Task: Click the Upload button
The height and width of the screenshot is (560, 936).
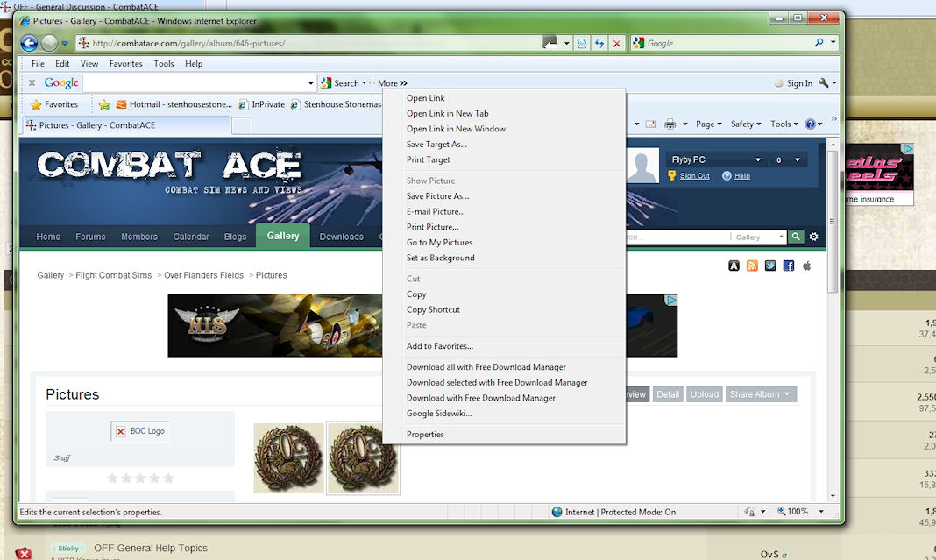Action: [705, 394]
